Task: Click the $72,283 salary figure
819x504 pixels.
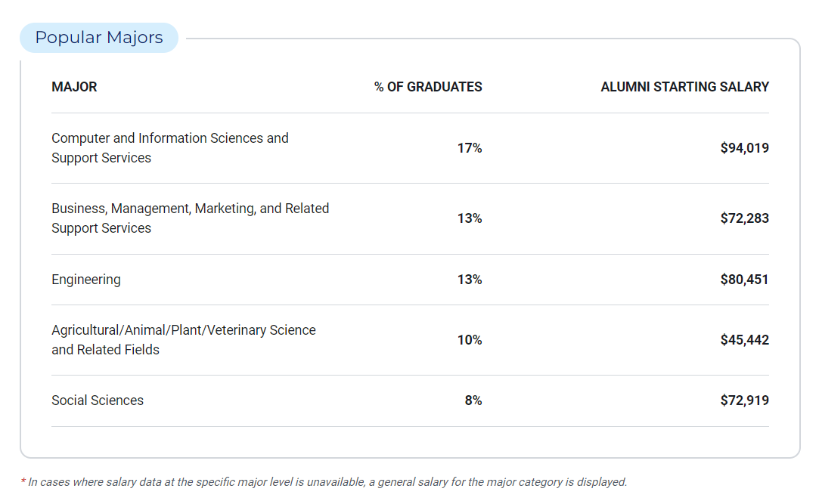Action: 744,218
